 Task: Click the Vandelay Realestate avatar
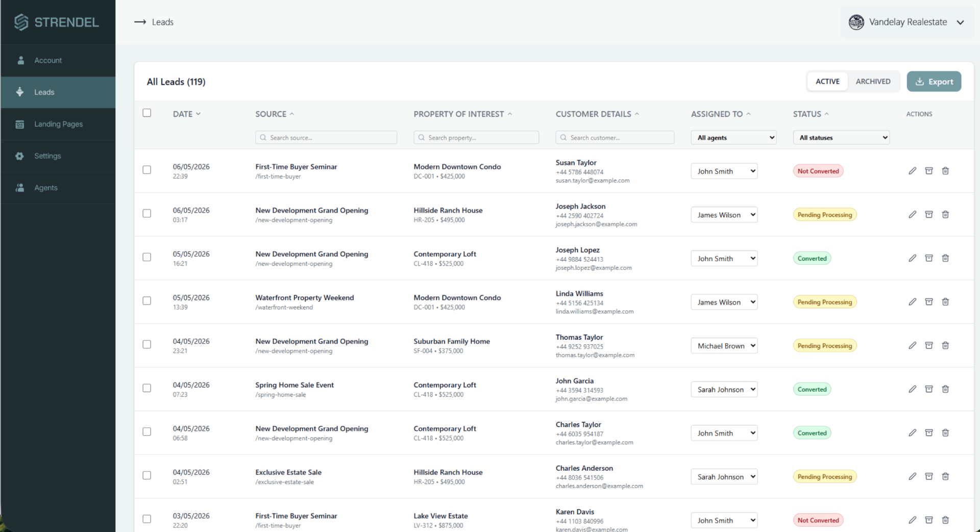tap(856, 22)
